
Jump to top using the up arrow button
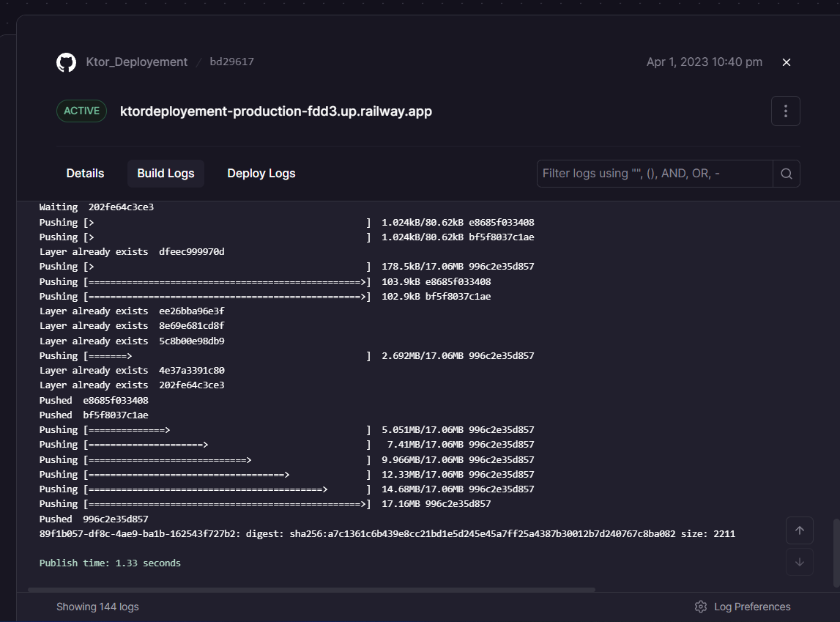click(799, 530)
